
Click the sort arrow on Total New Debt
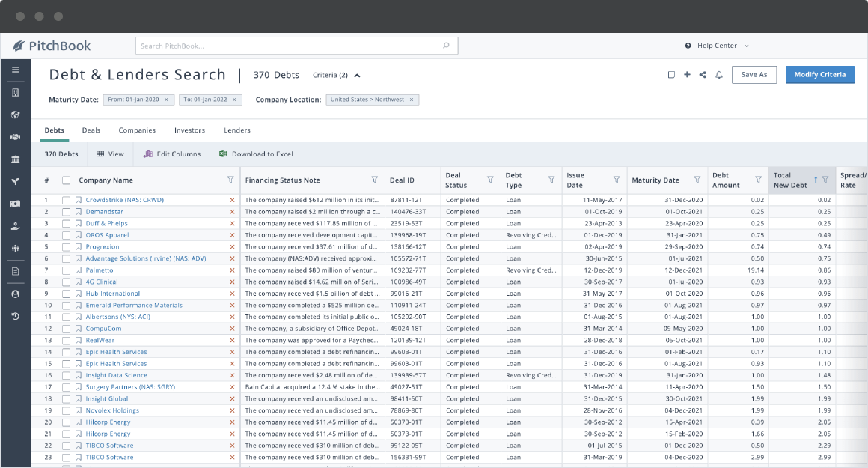816,180
